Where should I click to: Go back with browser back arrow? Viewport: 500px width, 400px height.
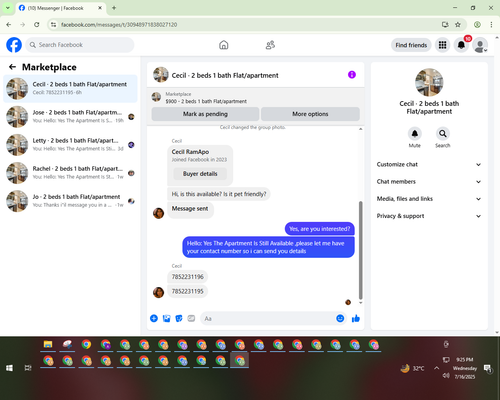[9, 24]
